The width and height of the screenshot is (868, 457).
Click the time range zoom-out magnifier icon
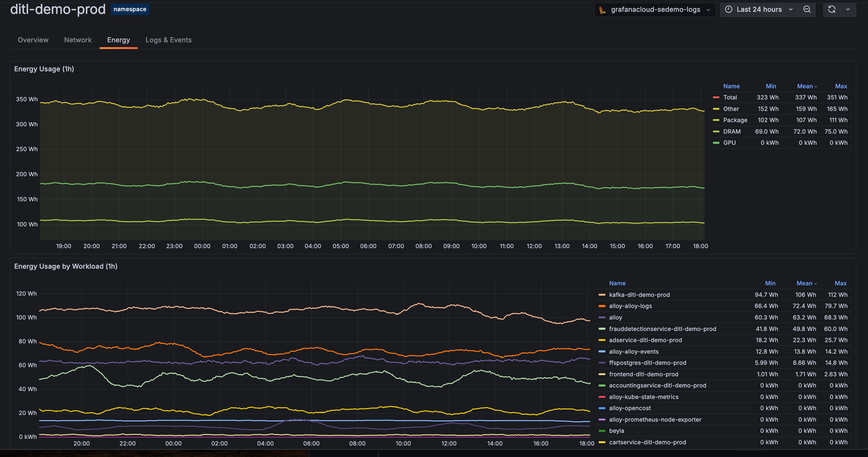coord(807,9)
